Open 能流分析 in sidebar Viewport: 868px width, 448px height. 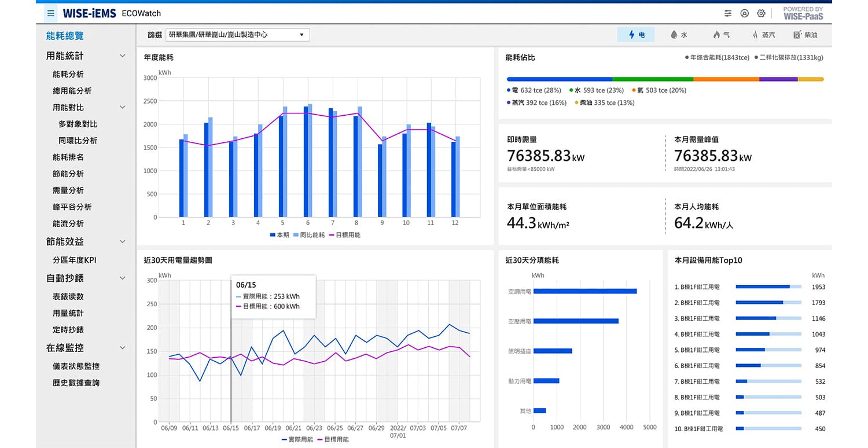68,223
